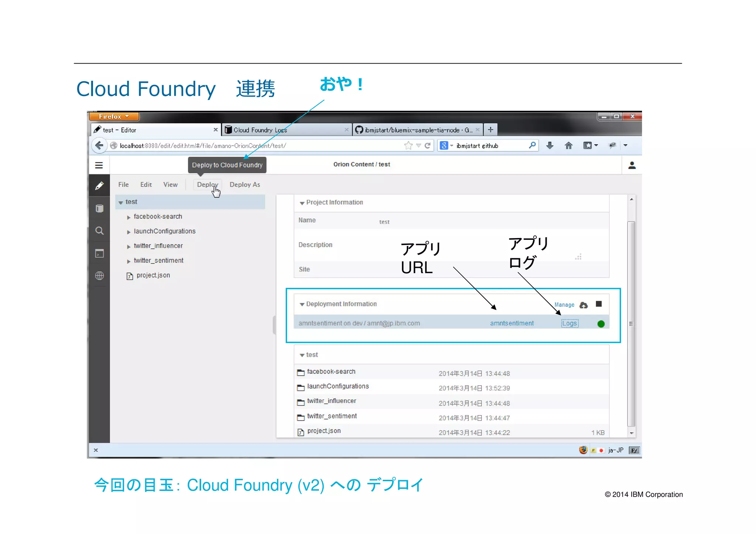This screenshot has height=534, width=756.
Task: Open the Manage link in Deployment Information
Action: 564,305
